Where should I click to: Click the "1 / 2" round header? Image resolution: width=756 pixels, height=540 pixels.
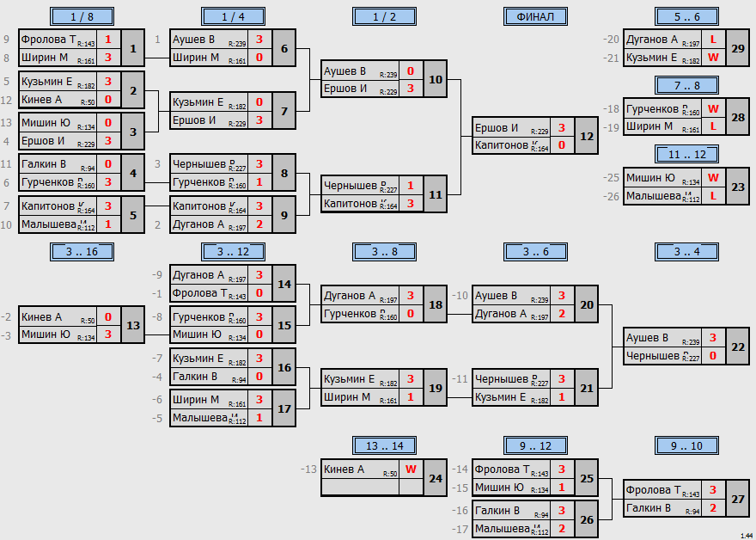(x=384, y=16)
